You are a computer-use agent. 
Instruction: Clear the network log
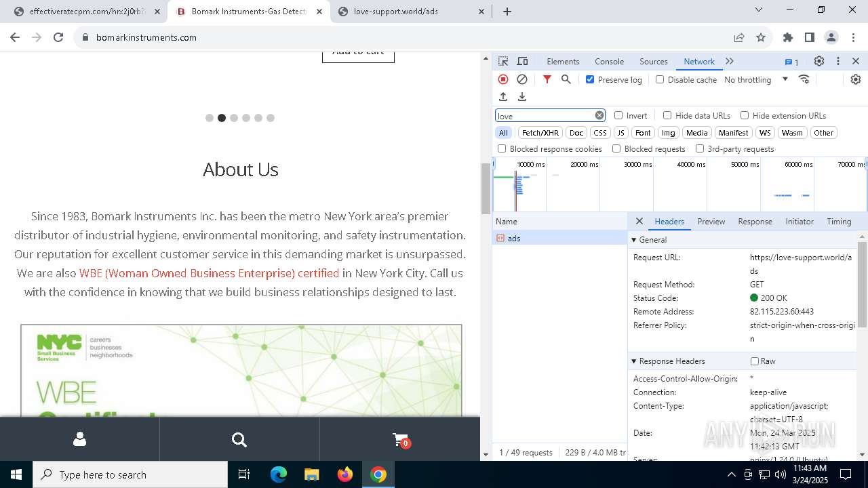click(522, 79)
